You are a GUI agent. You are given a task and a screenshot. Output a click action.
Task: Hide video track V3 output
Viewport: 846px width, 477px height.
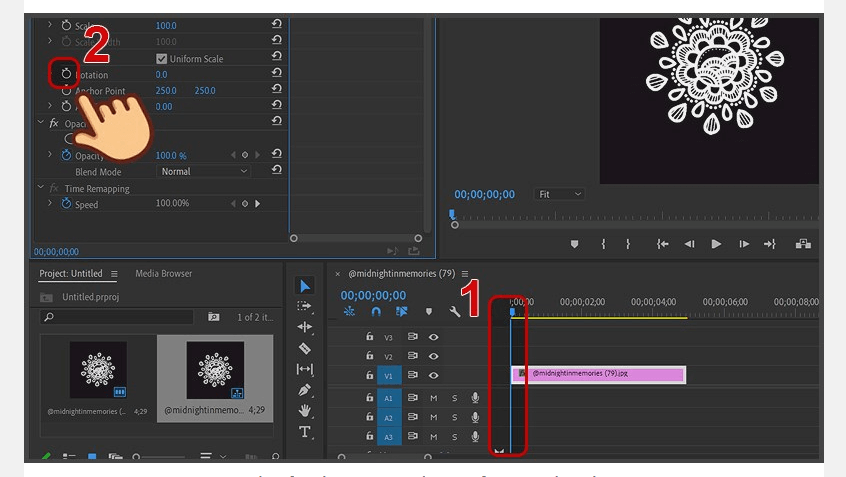pos(433,337)
